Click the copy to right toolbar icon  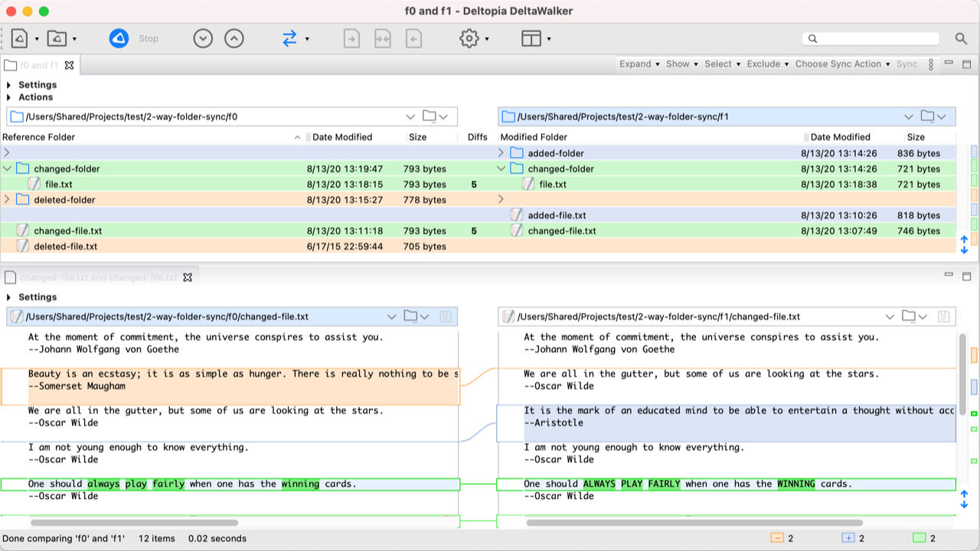click(351, 38)
